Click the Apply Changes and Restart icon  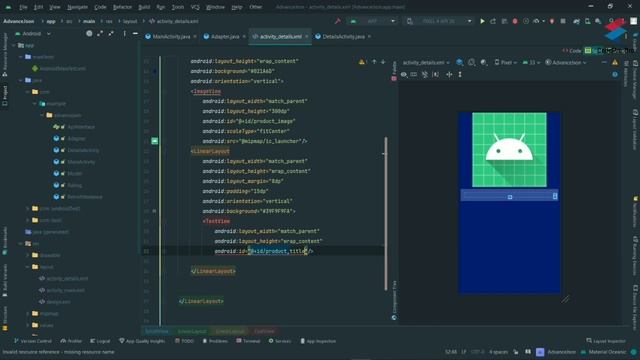coord(493,21)
